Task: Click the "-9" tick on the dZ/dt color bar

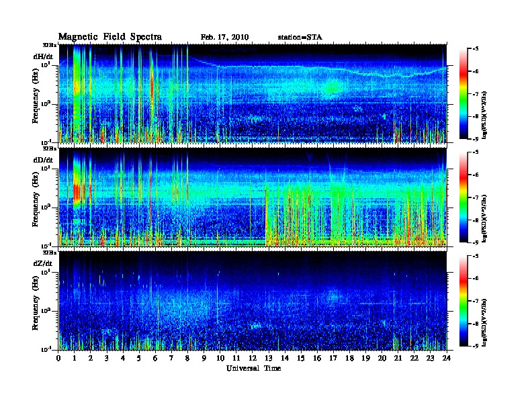Action: click(475, 346)
